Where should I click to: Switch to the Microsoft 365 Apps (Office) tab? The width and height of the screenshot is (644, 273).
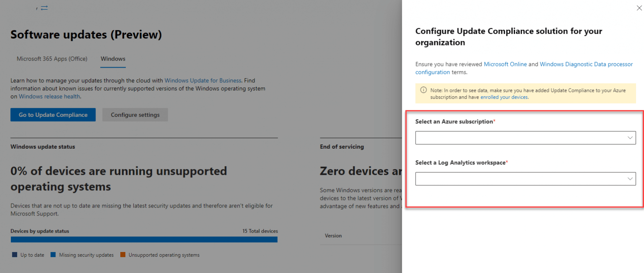(52, 58)
